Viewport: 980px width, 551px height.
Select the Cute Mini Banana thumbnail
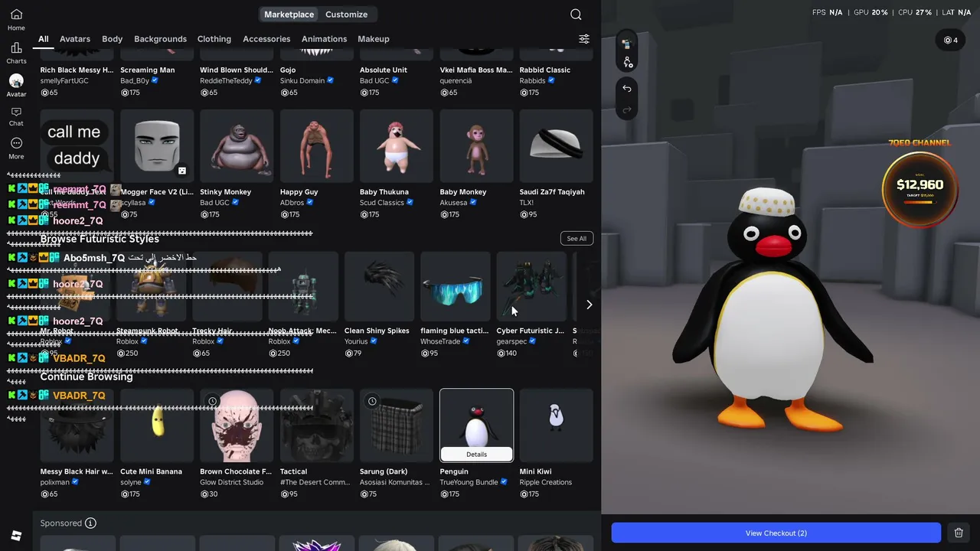[x=157, y=425]
